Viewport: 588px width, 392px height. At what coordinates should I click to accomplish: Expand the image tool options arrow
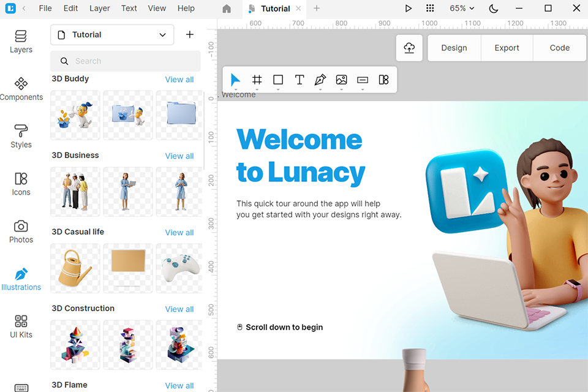(x=341, y=89)
